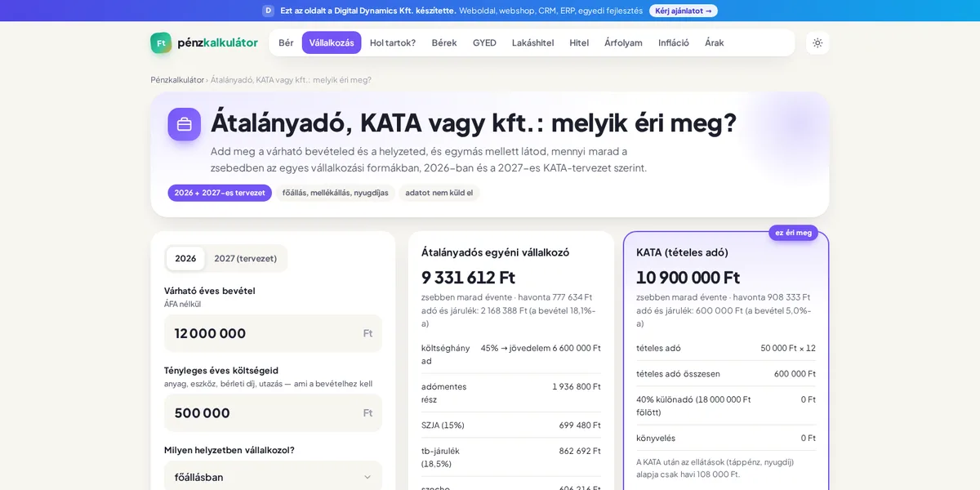Viewport: 980px width, 490px height.
Task: Open the Hitel menu item
Action: 579,42
